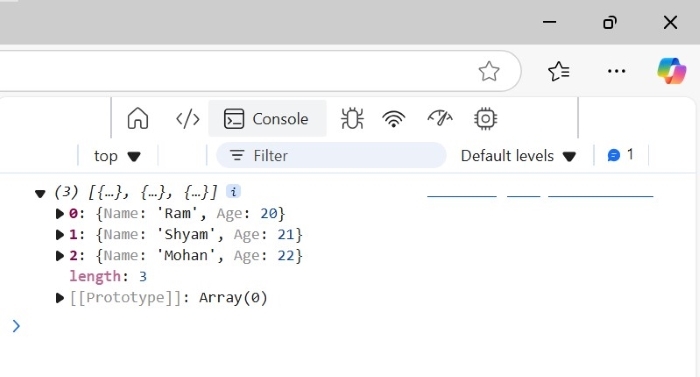The image size is (700, 377).
Task: Restore down the browser window
Action: (x=610, y=22)
